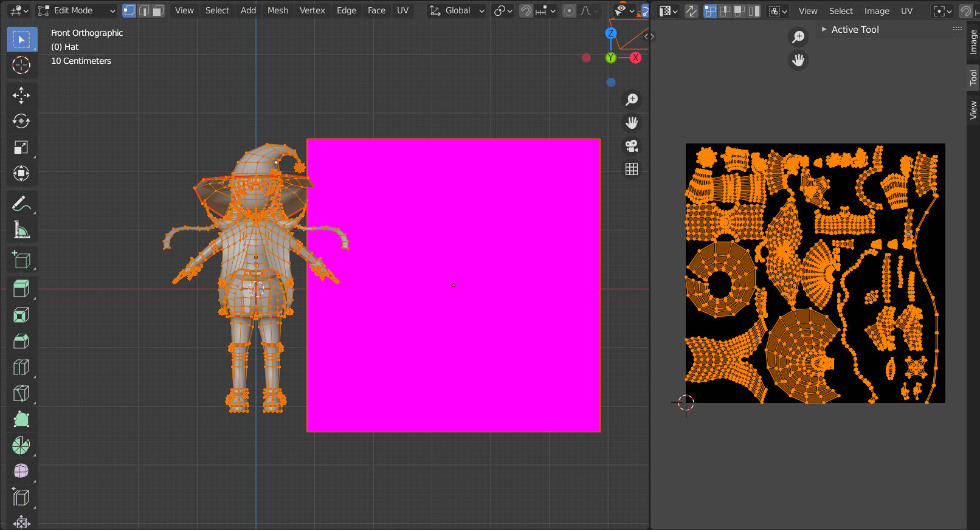The width and height of the screenshot is (980, 530).
Task: Click the red X axis gizmo
Action: point(635,58)
